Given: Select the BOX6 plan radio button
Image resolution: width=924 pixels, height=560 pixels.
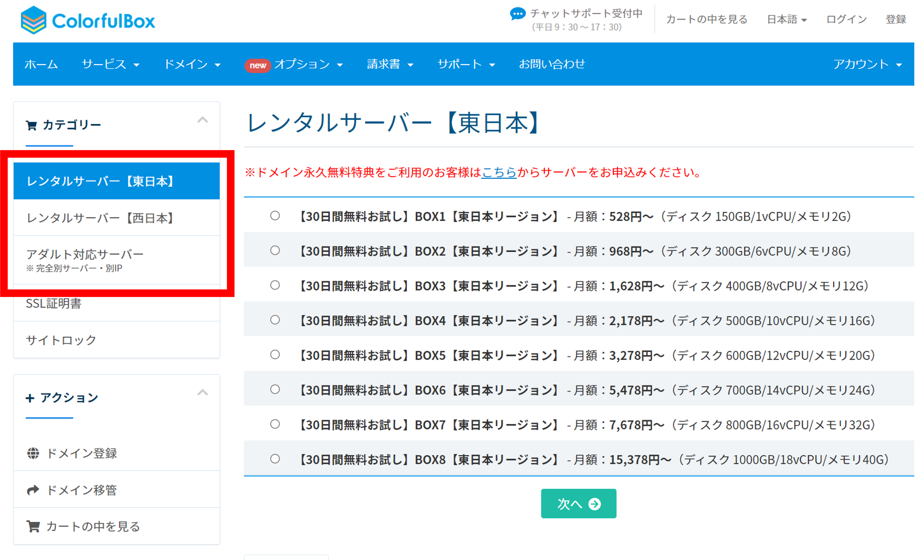Looking at the screenshot, I should coord(275,389).
